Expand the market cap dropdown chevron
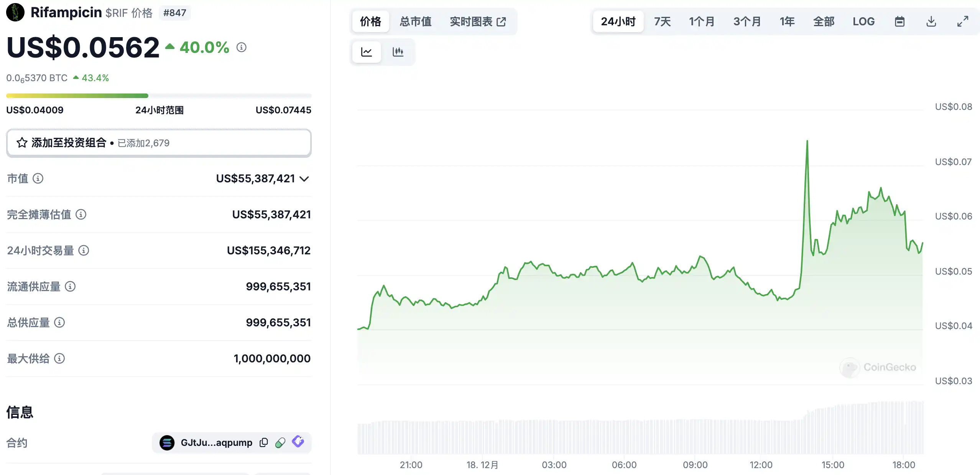 [x=304, y=179]
